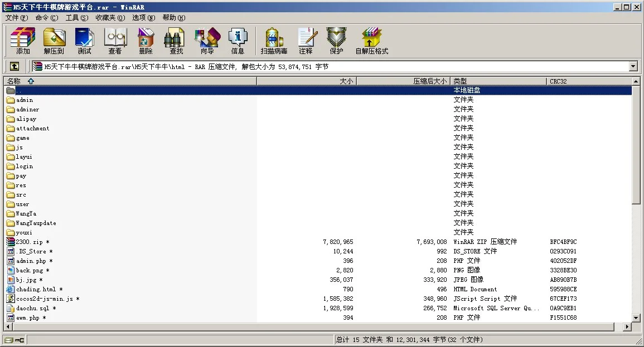Open the Wizard (向导) tool
Viewport: 644px width, 347px height.
(x=207, y=41)
